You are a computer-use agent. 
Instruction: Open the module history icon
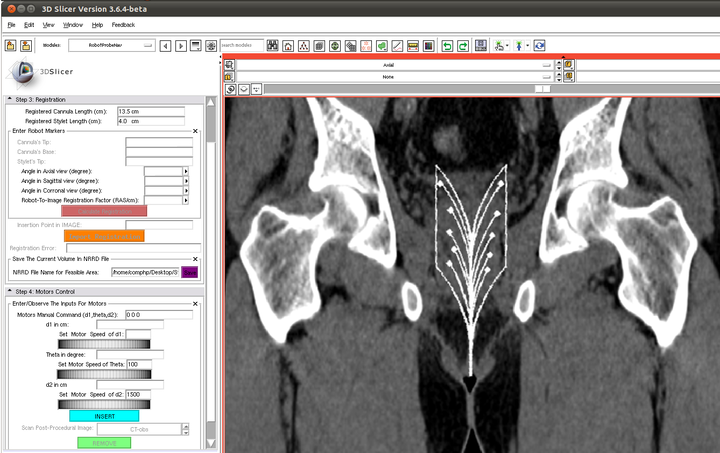coord(196,45)
